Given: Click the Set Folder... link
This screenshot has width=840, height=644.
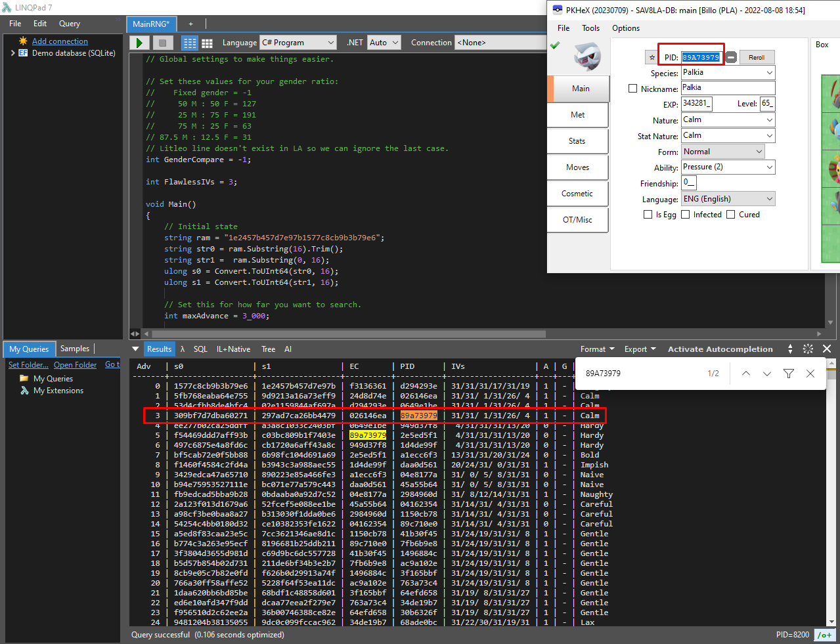Looking at the screenshot, I should point(28,365).
